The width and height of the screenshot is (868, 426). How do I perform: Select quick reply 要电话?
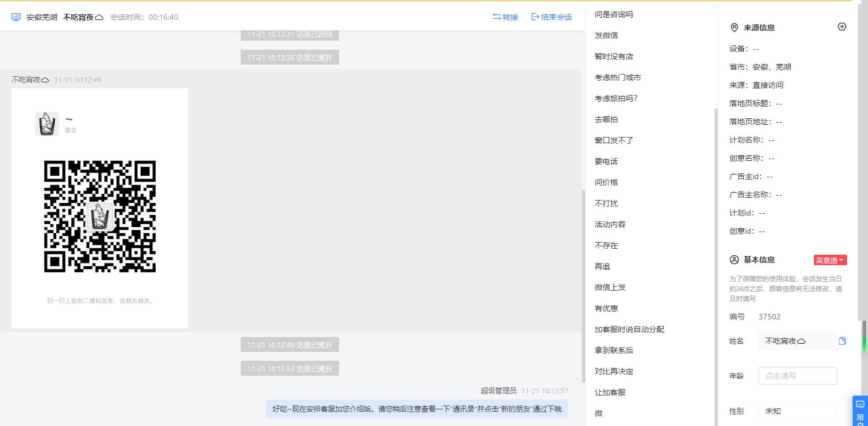click(606, 161)
